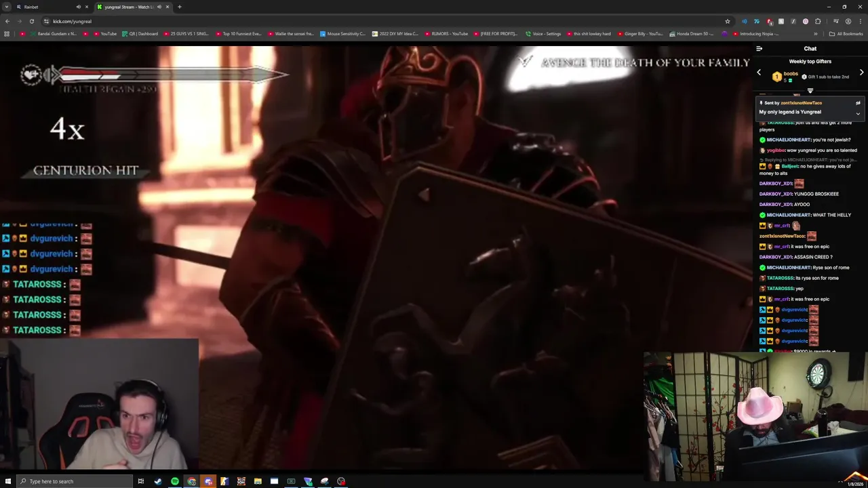This screenshot has width=868, height=488.
Task: Open the Windows Start menu
Action: point(8,481)
